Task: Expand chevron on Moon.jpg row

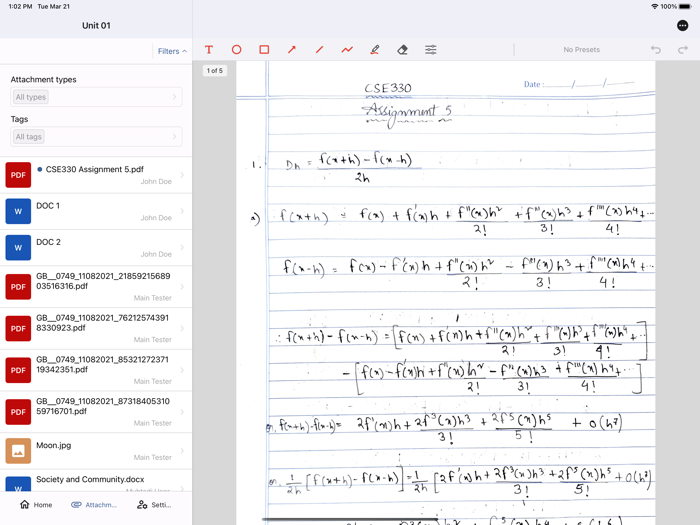Action: (182, 451)
